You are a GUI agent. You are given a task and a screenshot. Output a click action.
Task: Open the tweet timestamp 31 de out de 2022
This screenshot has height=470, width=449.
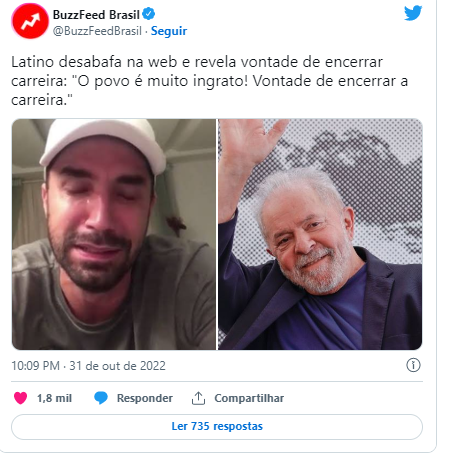[x=88, y=366]
